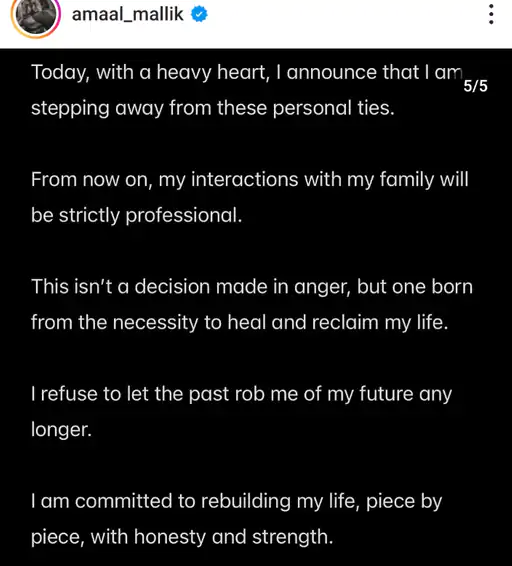
Task: Click the word 'family' in the post
Action: [407, 180]
